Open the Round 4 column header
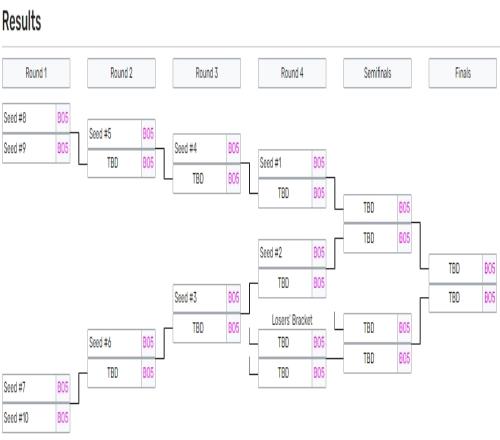Image resolution: width=500 pixels, height=440 pixels. click(292, 73)
